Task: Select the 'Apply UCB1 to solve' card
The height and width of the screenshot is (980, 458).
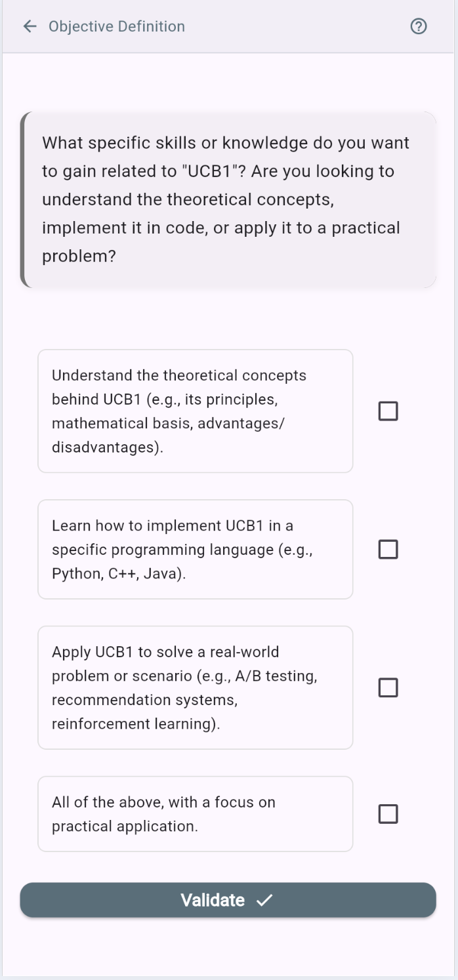Action: (x=196, y=687)
